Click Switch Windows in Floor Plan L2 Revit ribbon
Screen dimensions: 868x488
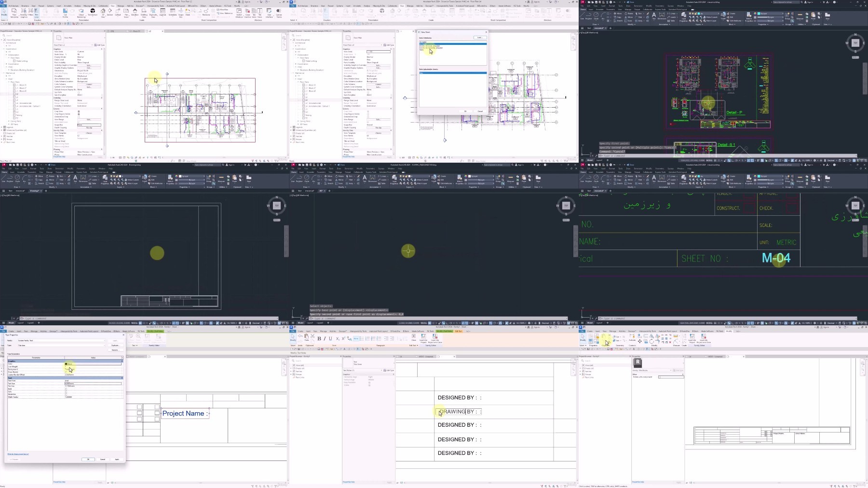239,13
